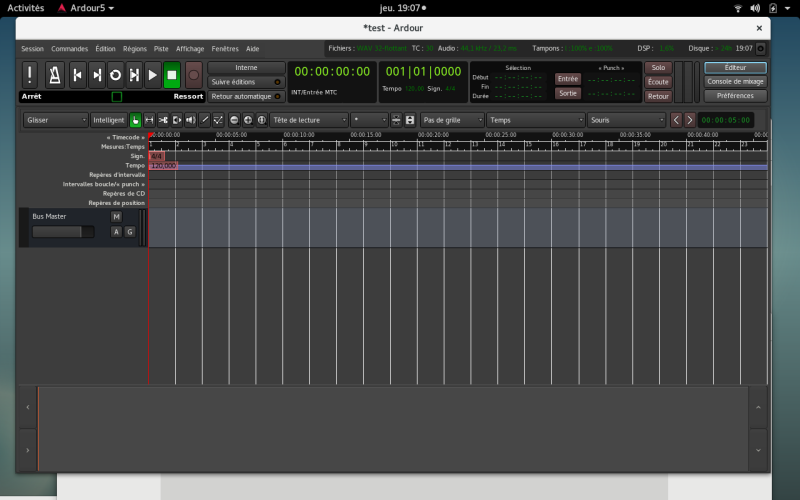The width and height of the screenshot is (800, 500).
Task: Toggle the metronome click
Action: tap(55, 75)
